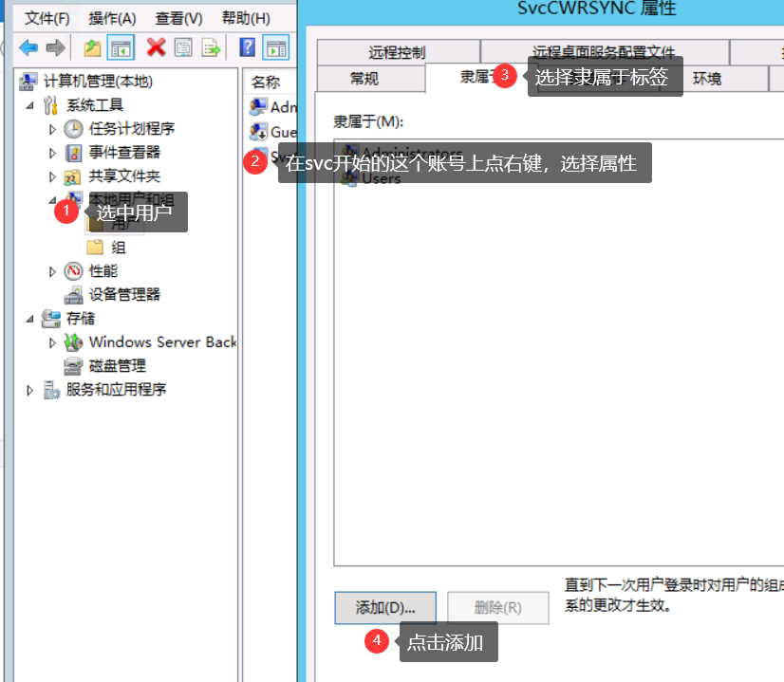The image size is (784, 682).
Task: Click the 系统工具 tools icon
Action: pos(50,105)
